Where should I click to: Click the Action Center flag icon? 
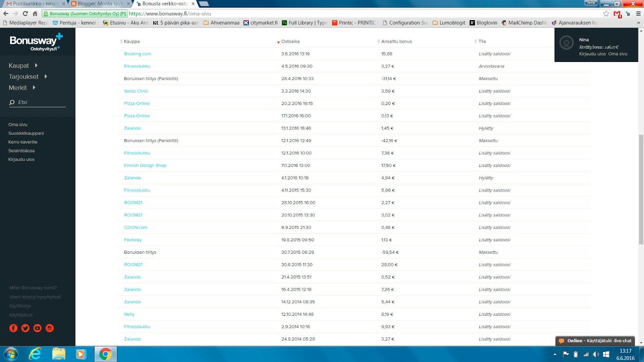coord(566,354)
